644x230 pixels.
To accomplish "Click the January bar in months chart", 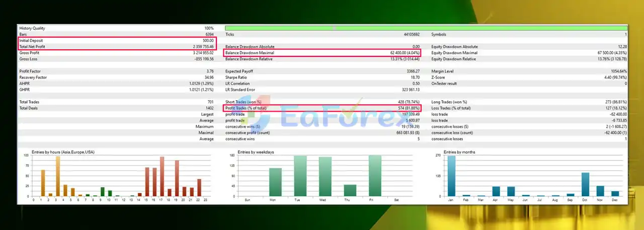I will [x=451, y=176].
